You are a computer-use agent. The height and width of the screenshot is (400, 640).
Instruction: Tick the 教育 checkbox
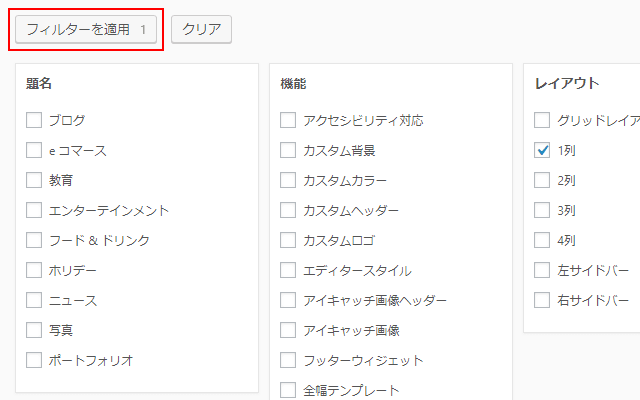click(x=34, y=180)
